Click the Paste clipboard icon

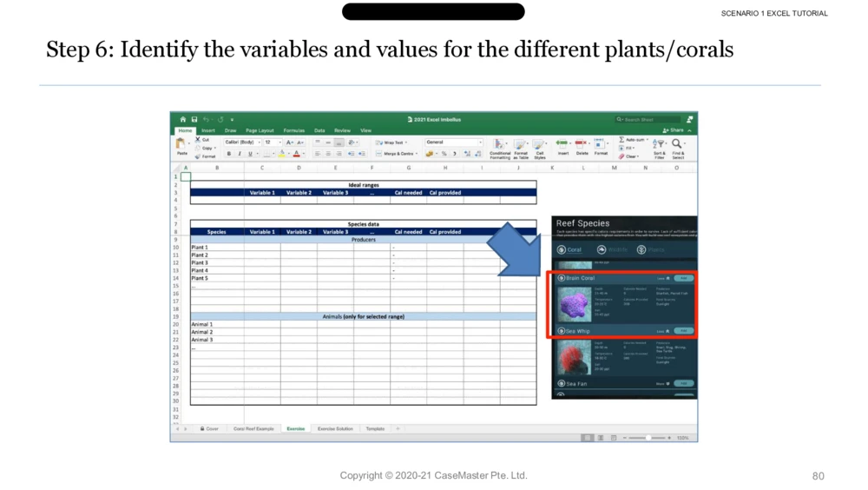click(181, 145)
